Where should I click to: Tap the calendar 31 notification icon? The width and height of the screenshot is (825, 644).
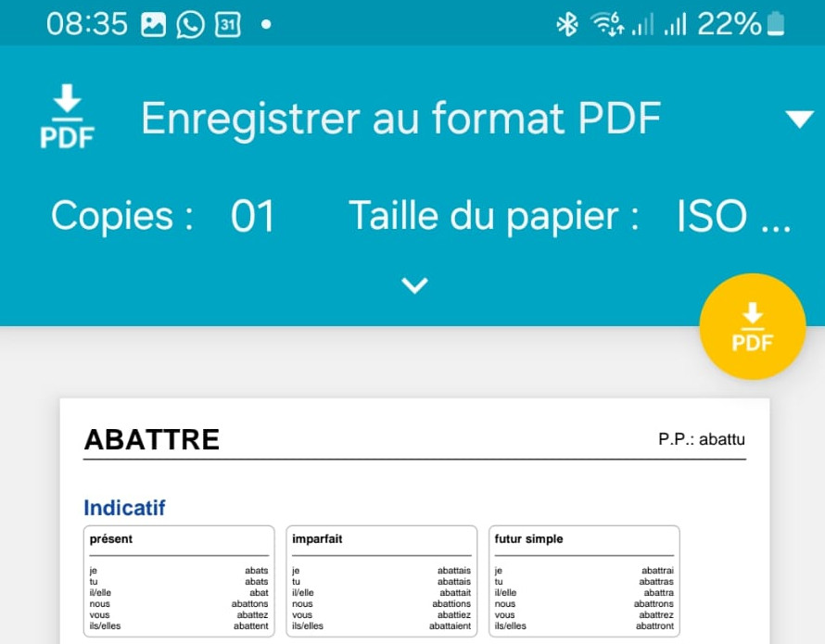228,25
